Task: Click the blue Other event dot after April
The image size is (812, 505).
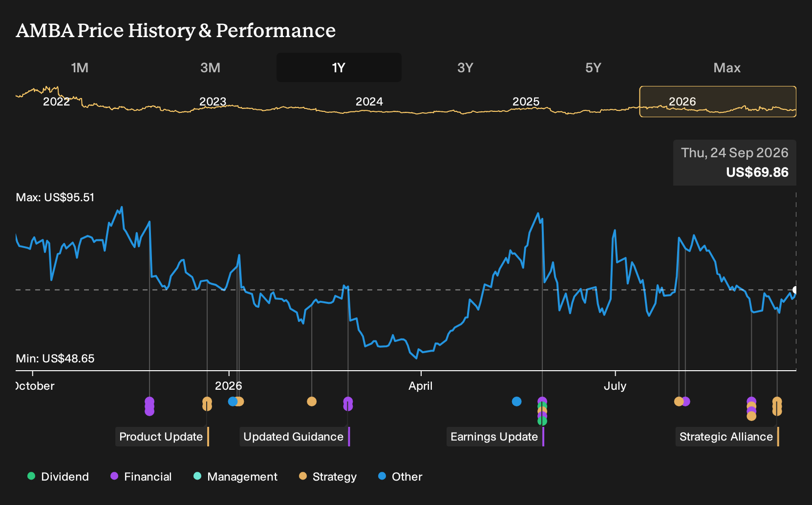Action: coord(516,401)
